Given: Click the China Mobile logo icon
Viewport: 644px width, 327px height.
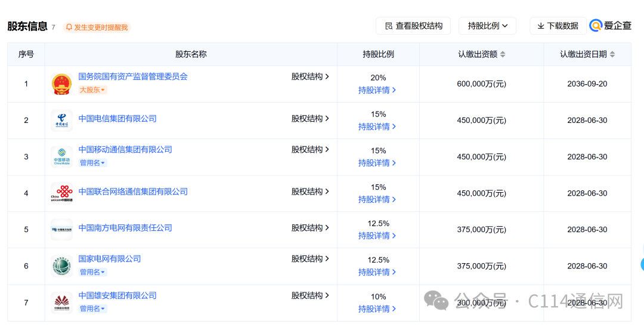Looking at the screenshot, I should click(61, 157).
